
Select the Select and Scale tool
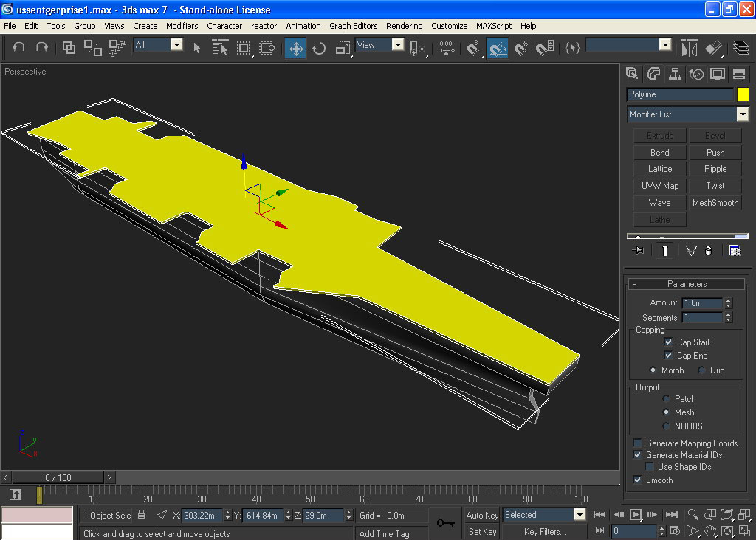coord(343,48)
